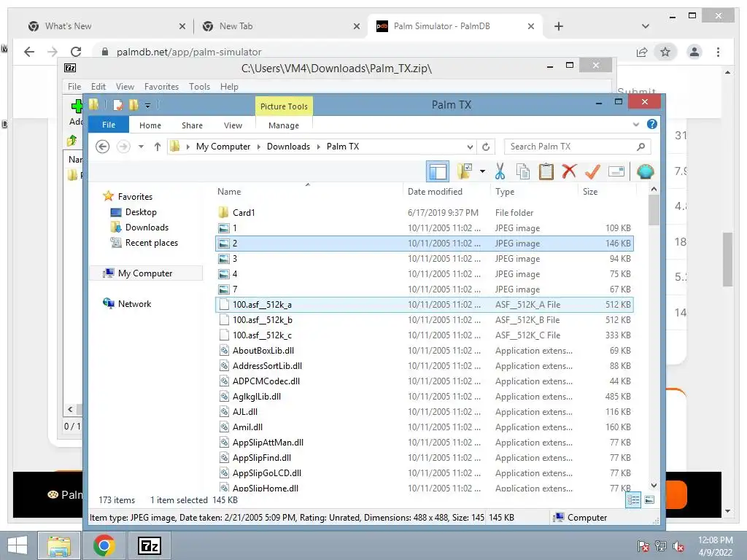Click Downloads in address breadcrumb
This screenshot has height=560, width=747.
point(288,147)
